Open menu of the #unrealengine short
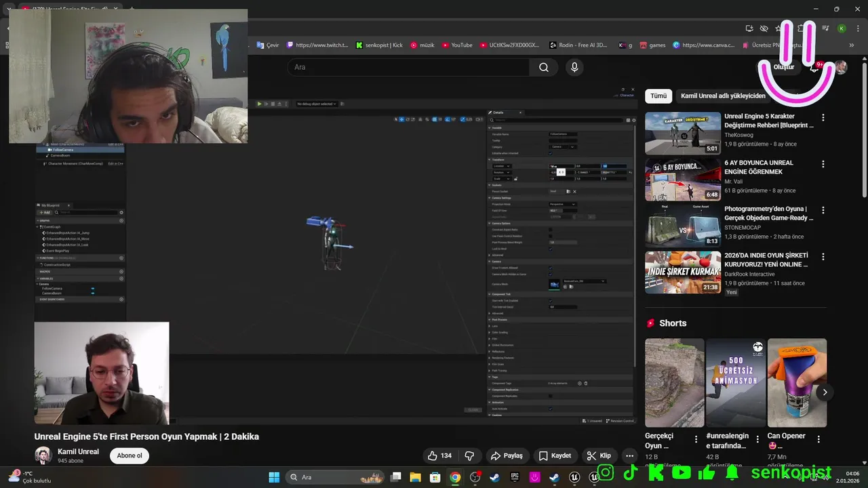Viewport: 868px width, 488px height. [757, 439]
